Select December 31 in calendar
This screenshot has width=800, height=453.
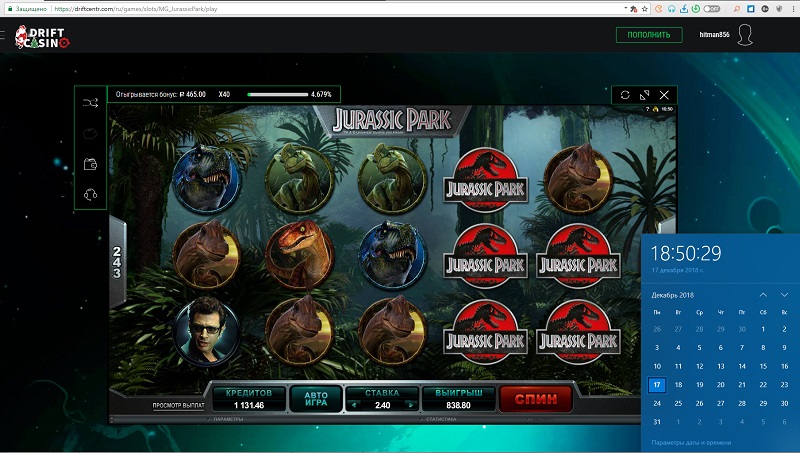coord(657,422)
